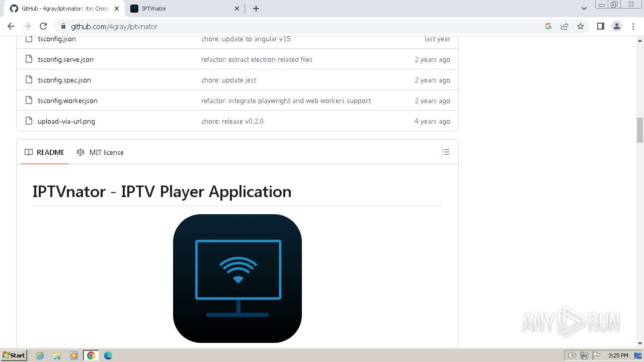Expand the tab search dropdown
644x362 pixels.
(x=584, y=9)
